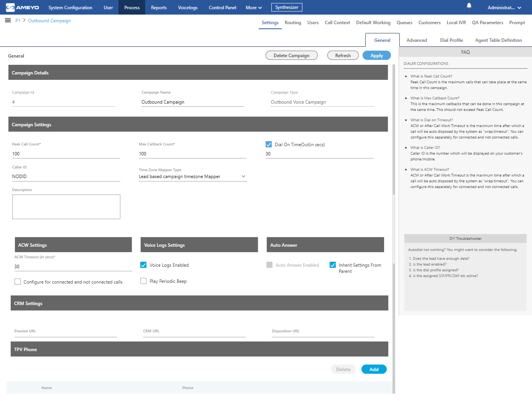Click the Outbound Campaign breadcrumb link
Viewport: 532px width, 401px height.
(49, 21)
